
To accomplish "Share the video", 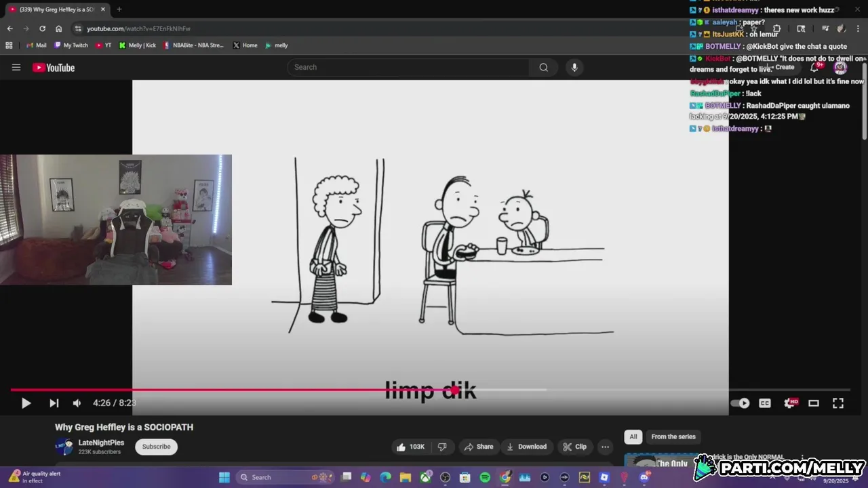I will pyautogui.click(x=478, y=447).
